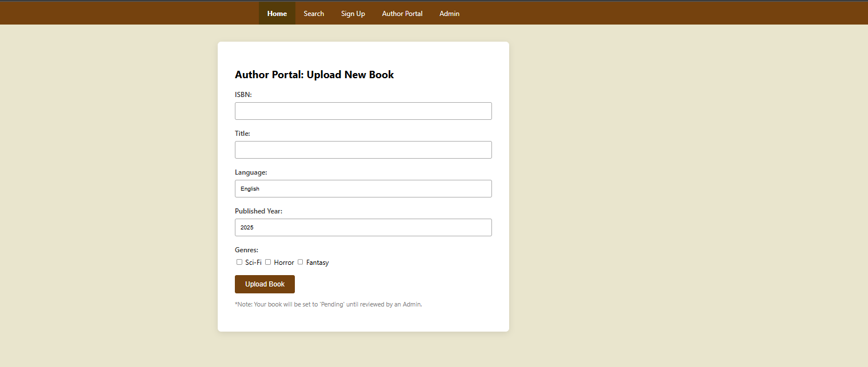
Task: Click the "Title:" field label
Action: pos(242,134)
